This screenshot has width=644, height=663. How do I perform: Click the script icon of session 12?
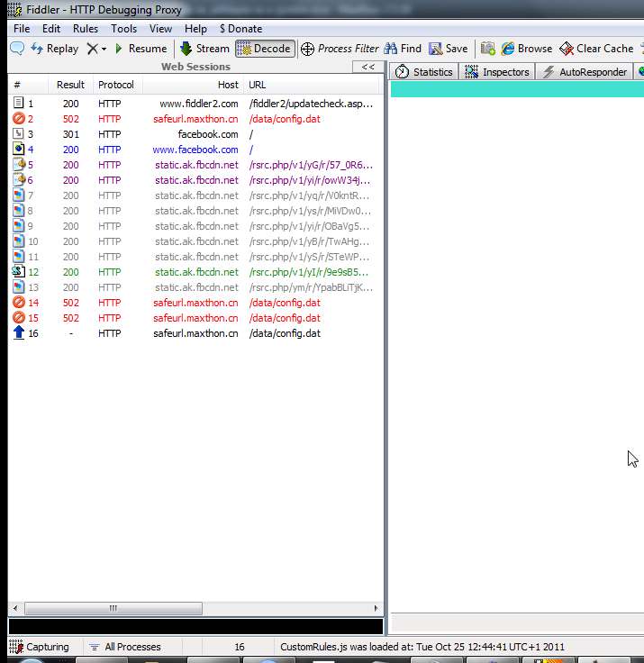tap(18, 271)
